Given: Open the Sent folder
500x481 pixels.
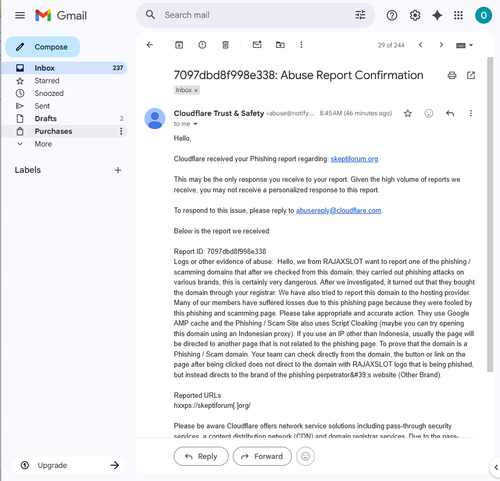Looking at the screenshot, I should [64, 106].
